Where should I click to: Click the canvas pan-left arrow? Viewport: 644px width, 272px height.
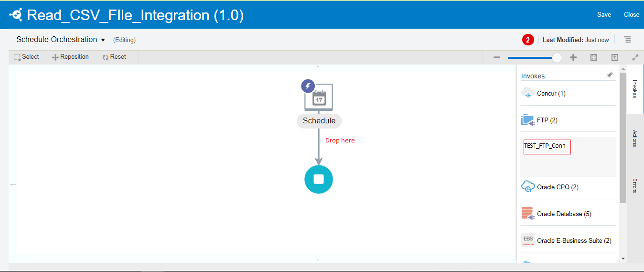point(13,185)
